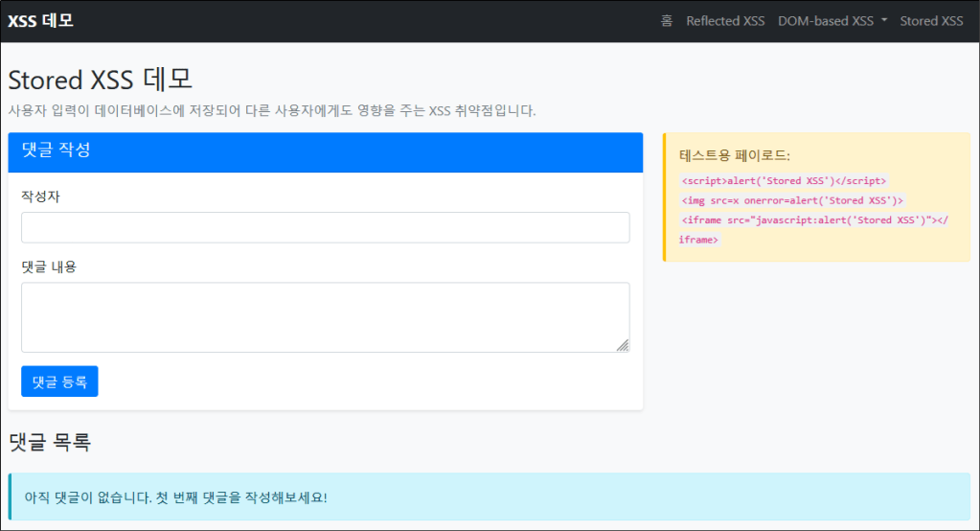Click the empty comments notice banner
The image size is (980, 531).
pos(489,497)
